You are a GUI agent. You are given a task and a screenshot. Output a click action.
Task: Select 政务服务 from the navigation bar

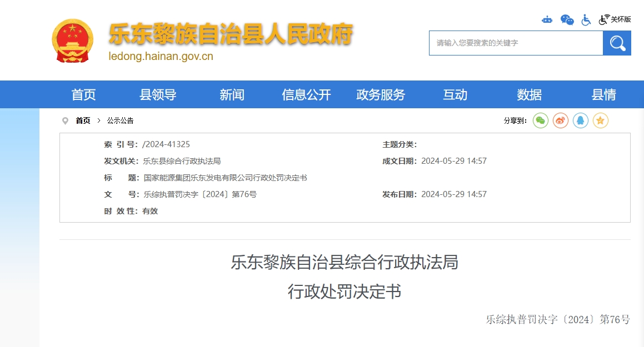pos(381,95)
